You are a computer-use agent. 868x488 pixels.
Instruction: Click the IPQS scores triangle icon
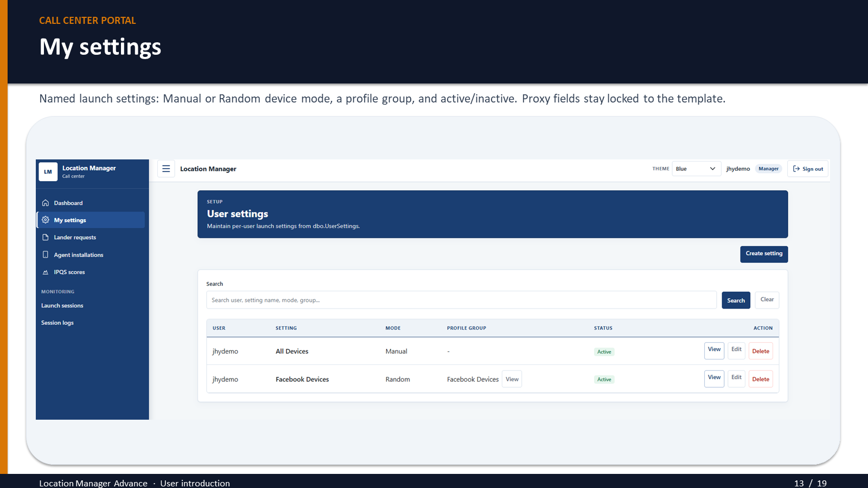click(46, 272)
